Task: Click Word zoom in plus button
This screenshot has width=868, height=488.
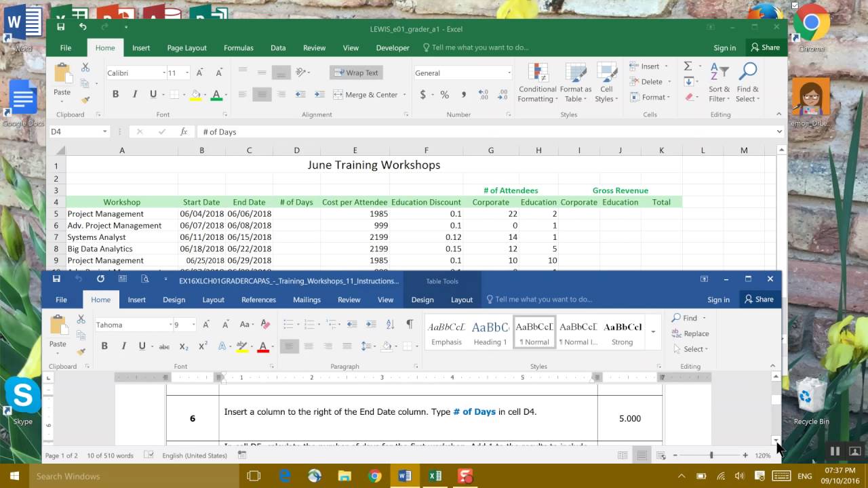Action: [745, 455]
